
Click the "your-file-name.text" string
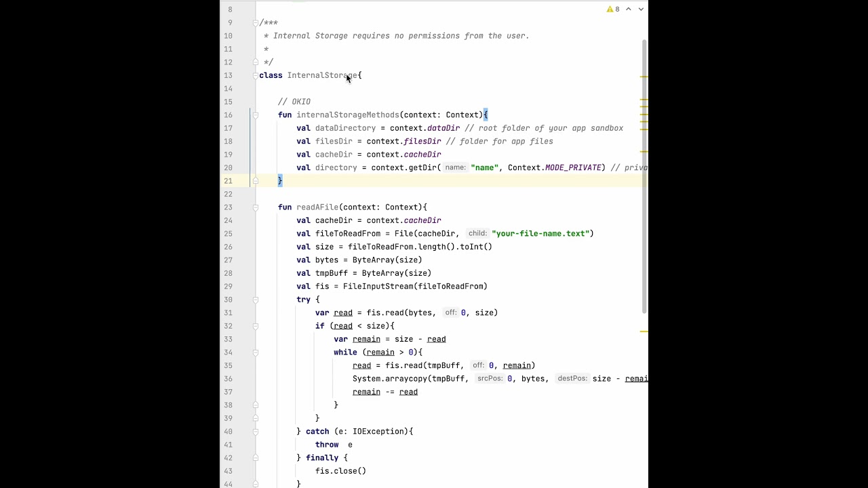point(540,233)
